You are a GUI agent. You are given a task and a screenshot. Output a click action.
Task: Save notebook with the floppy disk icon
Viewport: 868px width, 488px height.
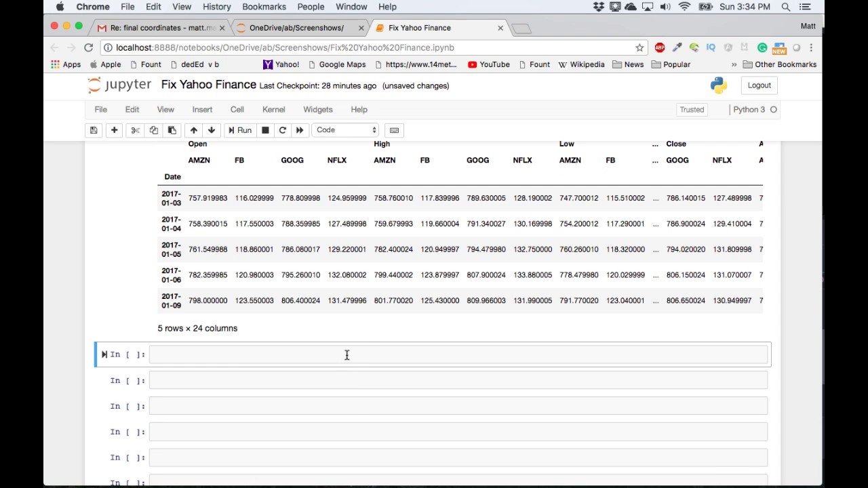tap(94, 130)
